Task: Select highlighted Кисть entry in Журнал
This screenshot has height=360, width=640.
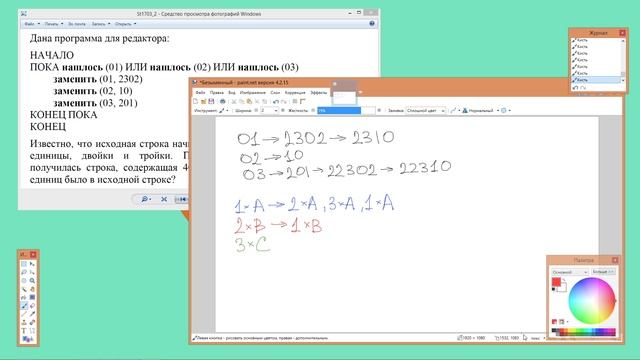Action: pos(596,80)
